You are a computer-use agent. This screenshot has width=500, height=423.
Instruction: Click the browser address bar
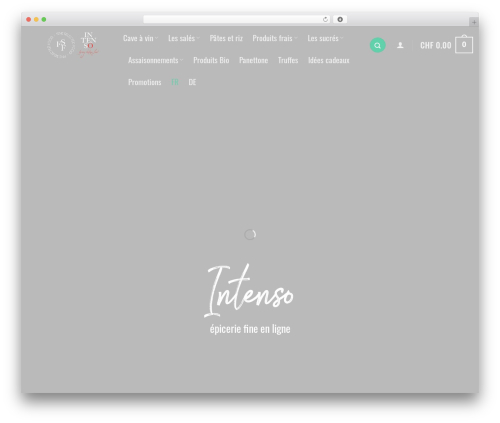coord(232,19)
